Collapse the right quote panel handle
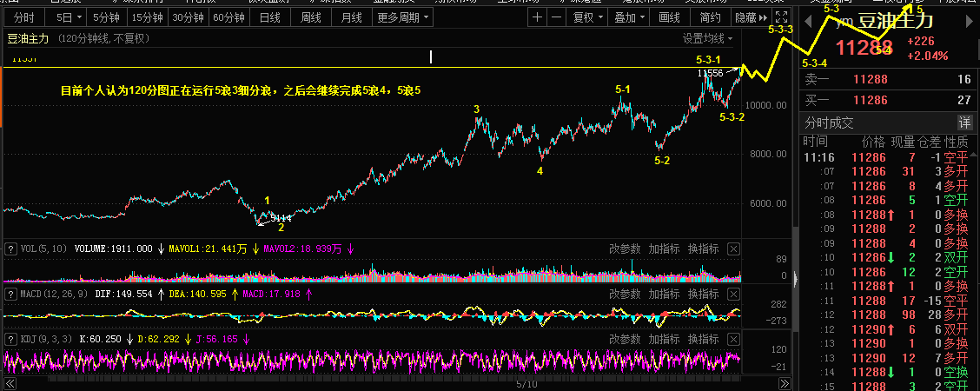This screenshot has width=980, height=391. pos(796,279)
